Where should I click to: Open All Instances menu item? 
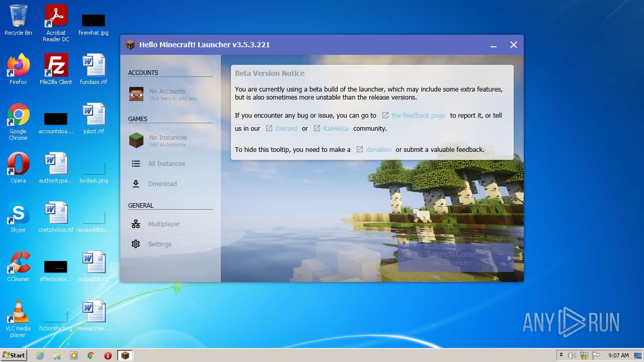[x=171, y=163]
